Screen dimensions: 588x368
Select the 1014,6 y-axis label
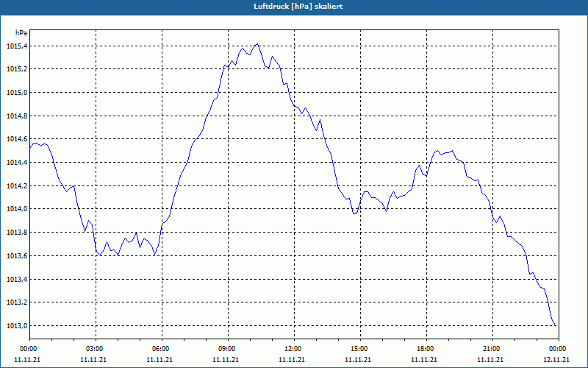17,139
